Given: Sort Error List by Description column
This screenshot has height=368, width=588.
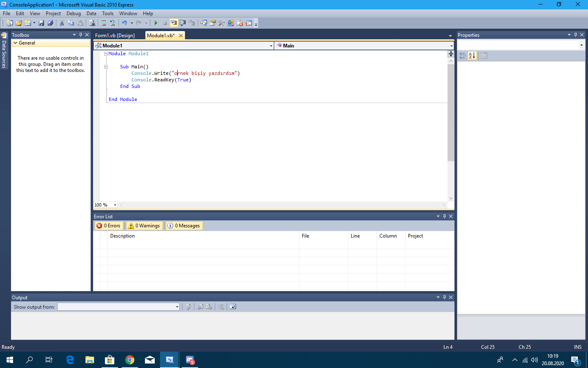Looking at the screenshot, I should [x=203, y=236].
